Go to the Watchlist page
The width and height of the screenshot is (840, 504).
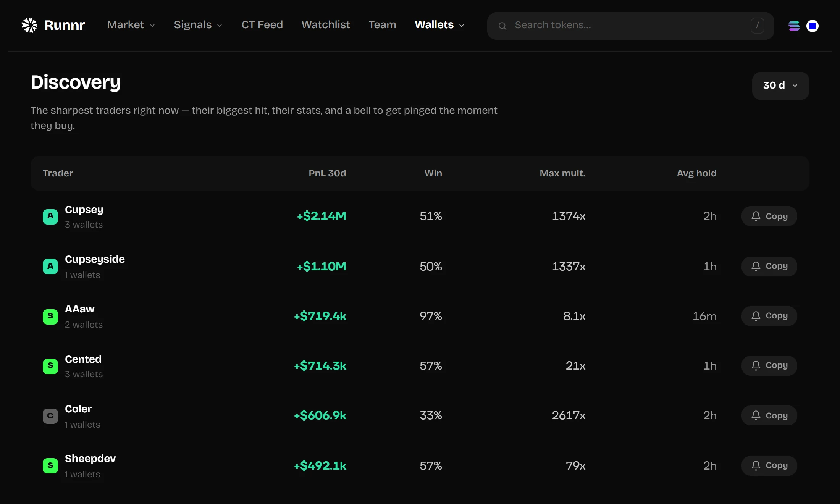coord(326,25)
